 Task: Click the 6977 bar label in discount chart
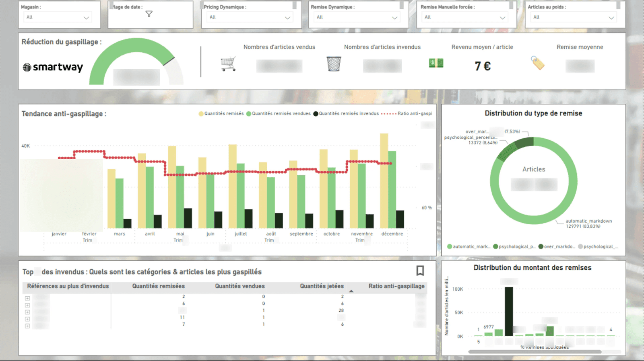tap(489, 327)
